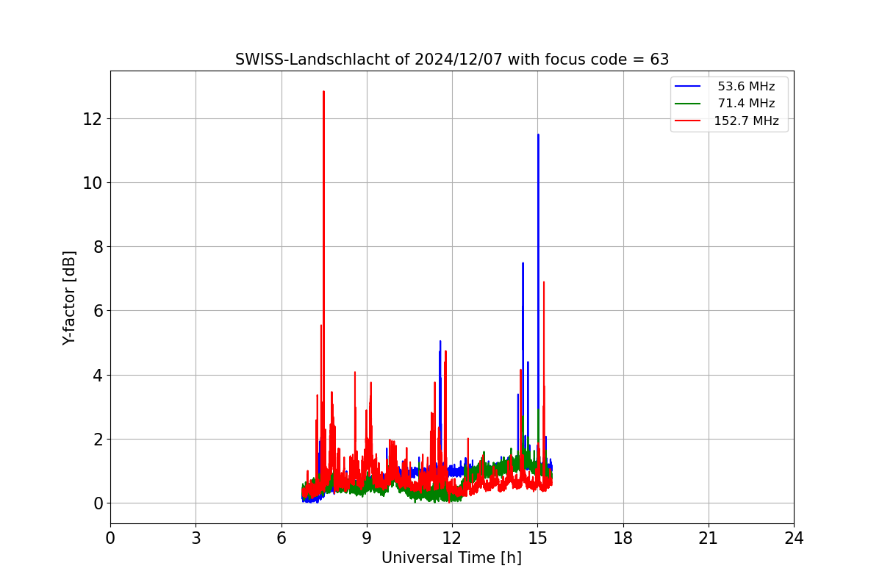Click the blue legend line sample

pyautogui.click(x=688, y=87)
